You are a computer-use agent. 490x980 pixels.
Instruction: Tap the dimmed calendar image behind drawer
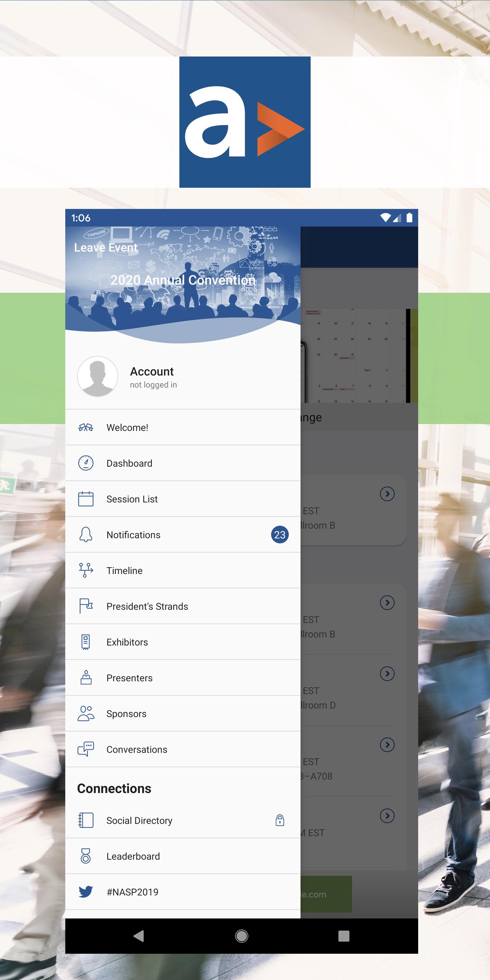coord(359,356)
